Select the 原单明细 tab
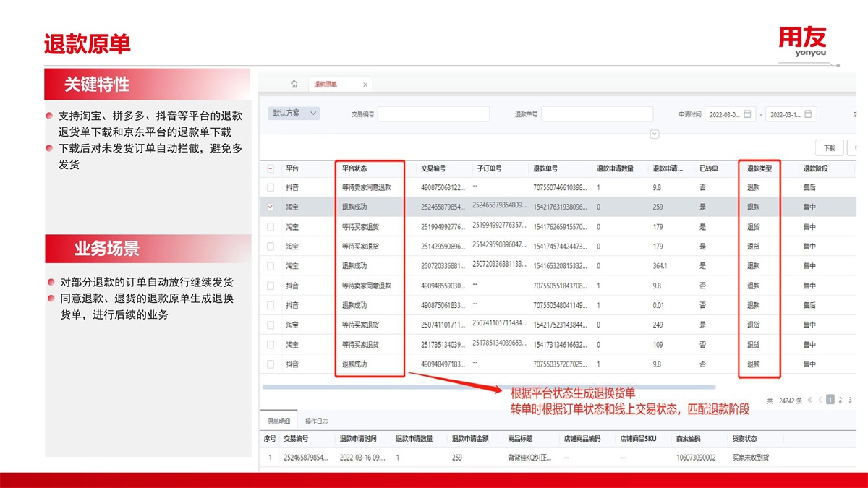Screen dimensions: 868x488 (278, 421)
